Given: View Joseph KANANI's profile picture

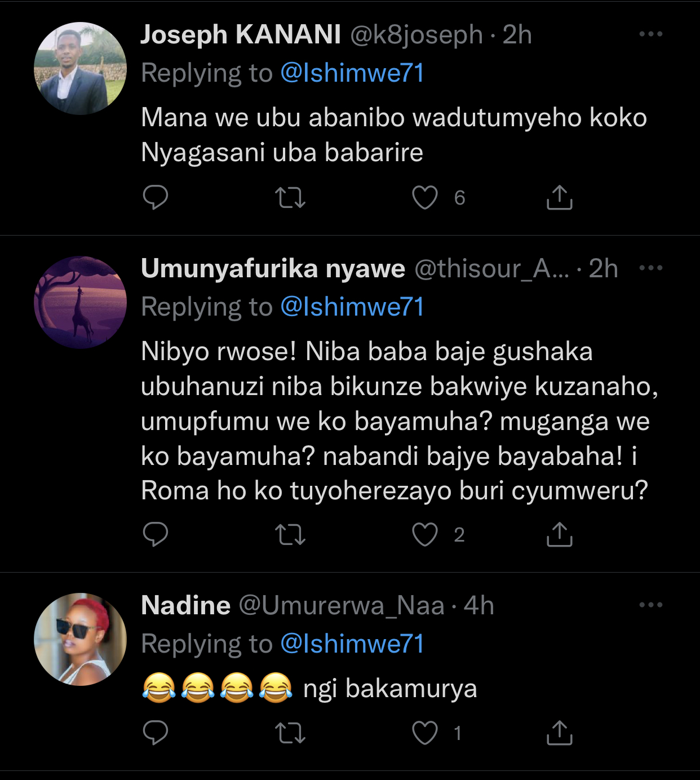Looking at the screenshot, I should [x=80, y=68].
